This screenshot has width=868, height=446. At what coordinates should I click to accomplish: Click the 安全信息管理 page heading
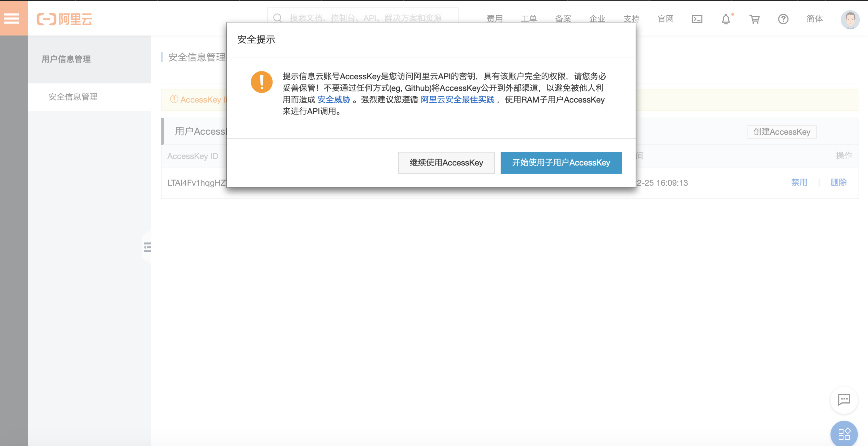pos(197,57)
